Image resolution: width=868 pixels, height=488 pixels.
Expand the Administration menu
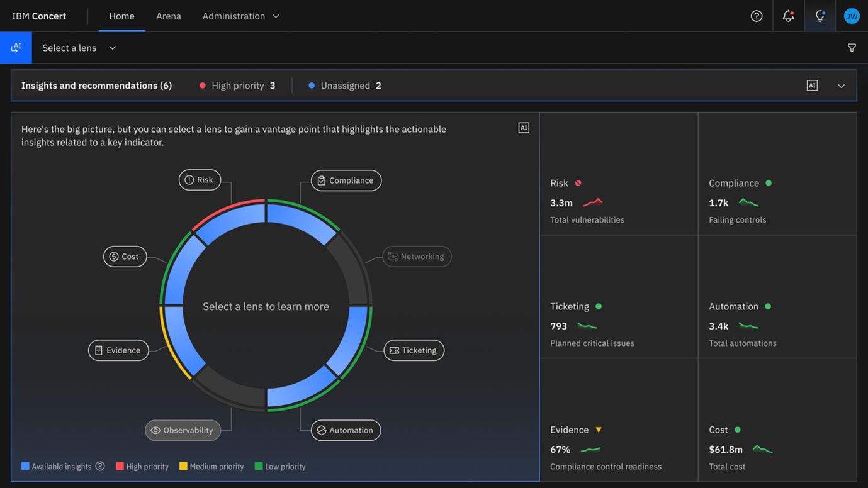click(240, 16)
